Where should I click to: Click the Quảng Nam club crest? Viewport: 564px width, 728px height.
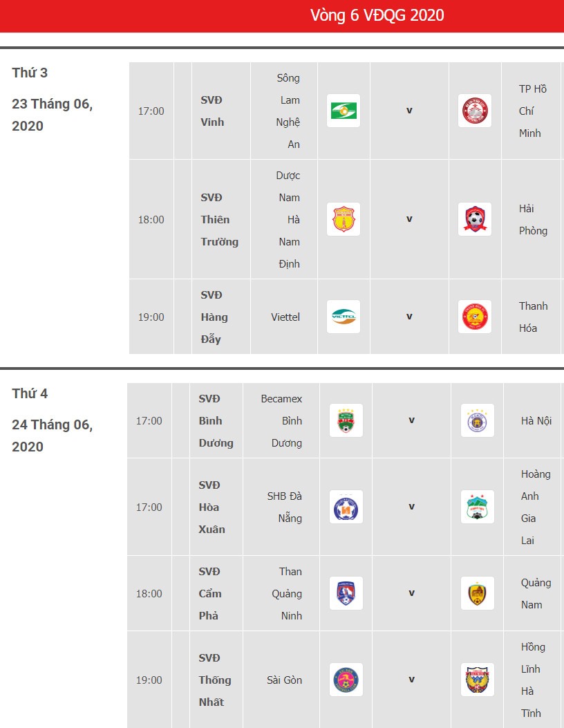coord(477,593)
